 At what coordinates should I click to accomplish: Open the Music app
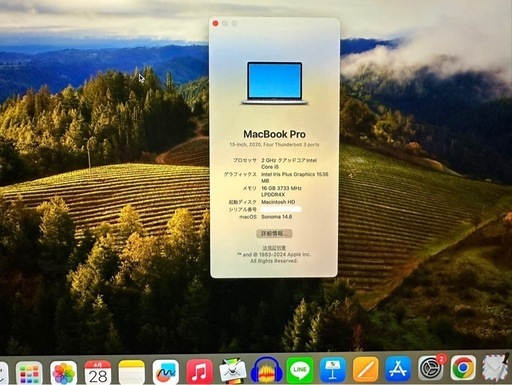(199, 371)
